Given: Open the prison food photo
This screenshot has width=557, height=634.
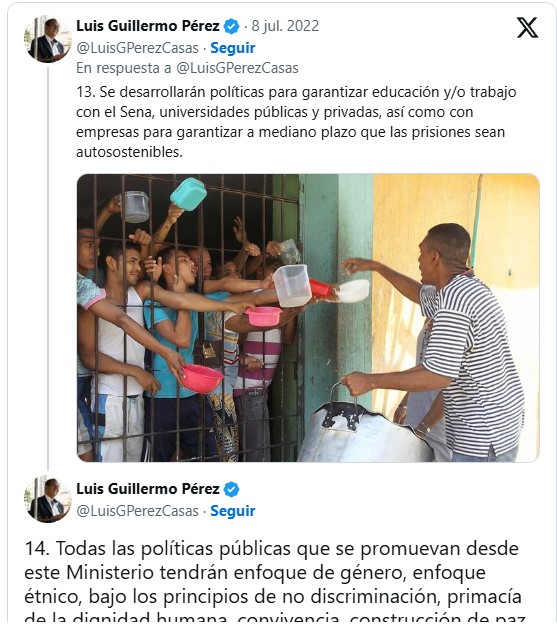Looking at the screenshot, I should pyautogui.click(x=308, y=318).
